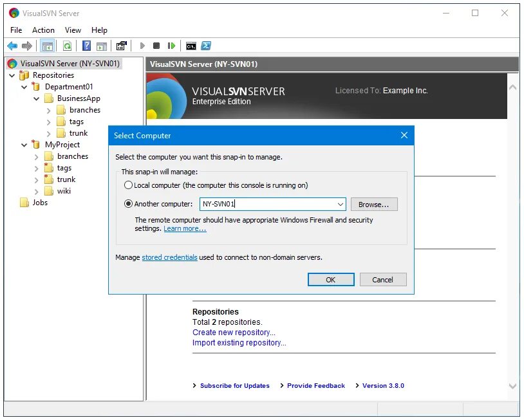This screenshot has width=524, height=420.
Task: Click the BusinessApp folder icon
Action: coord(49,98)
